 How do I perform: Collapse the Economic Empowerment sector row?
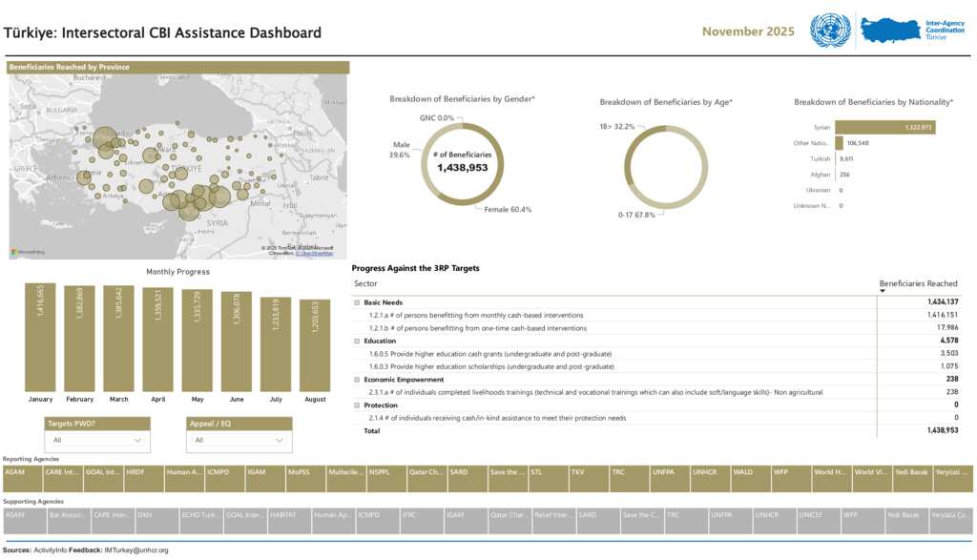click(x=357, y=379)
